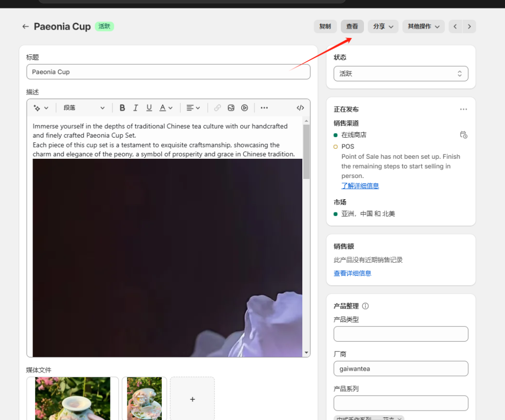Insert an image into the description
This screenshot has width=505, height=420.
(231, 108)
